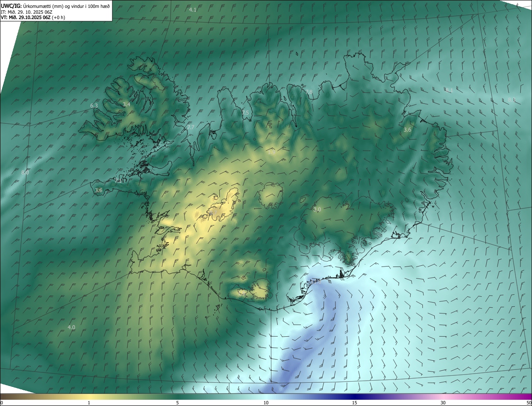Click the 4.0 value over the southwest ocean

coord(71,328)
